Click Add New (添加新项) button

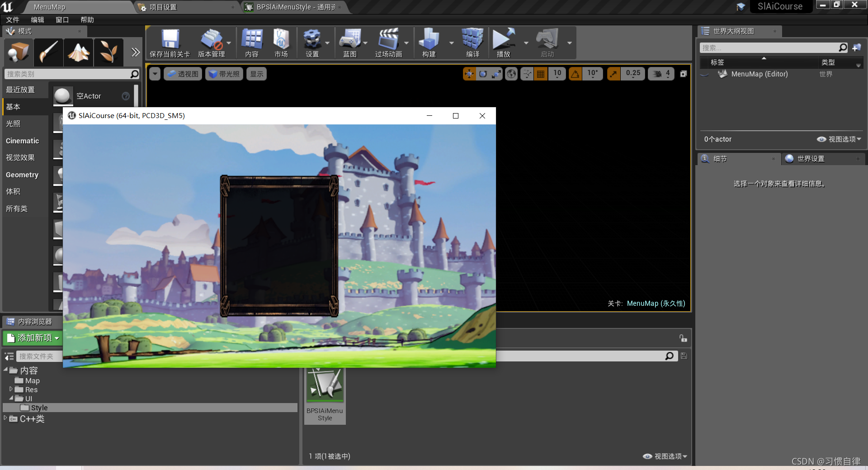tap(33, 338)
